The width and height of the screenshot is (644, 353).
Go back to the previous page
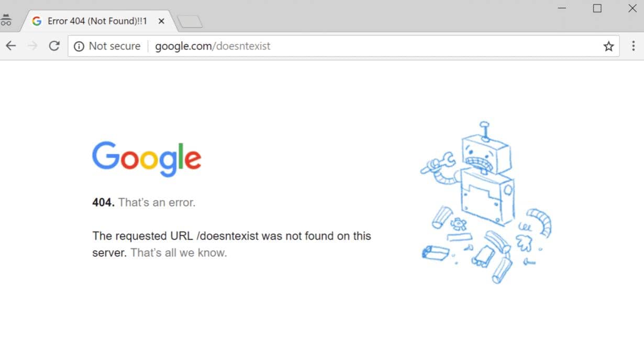coord(11,46)
